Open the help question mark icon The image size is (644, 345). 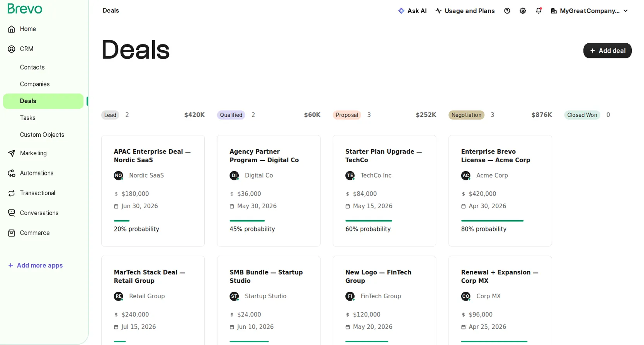tap(507, 11)
